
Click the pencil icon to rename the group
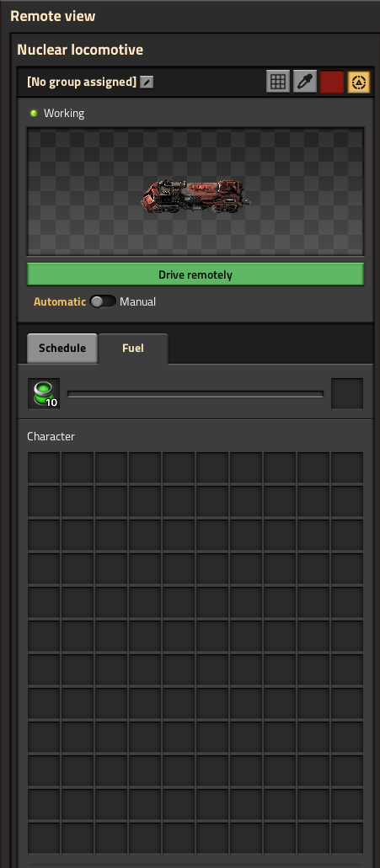click(x=147, y=83)
